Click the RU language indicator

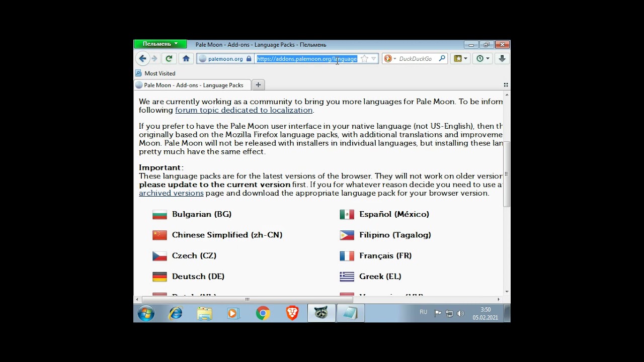pyautogui.click(x=423, y=313)
